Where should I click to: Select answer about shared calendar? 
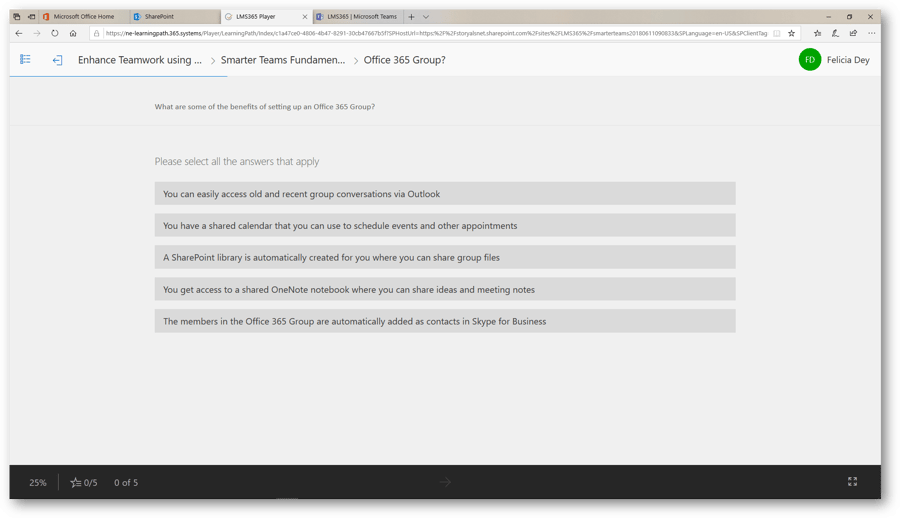tap(445, 225)
